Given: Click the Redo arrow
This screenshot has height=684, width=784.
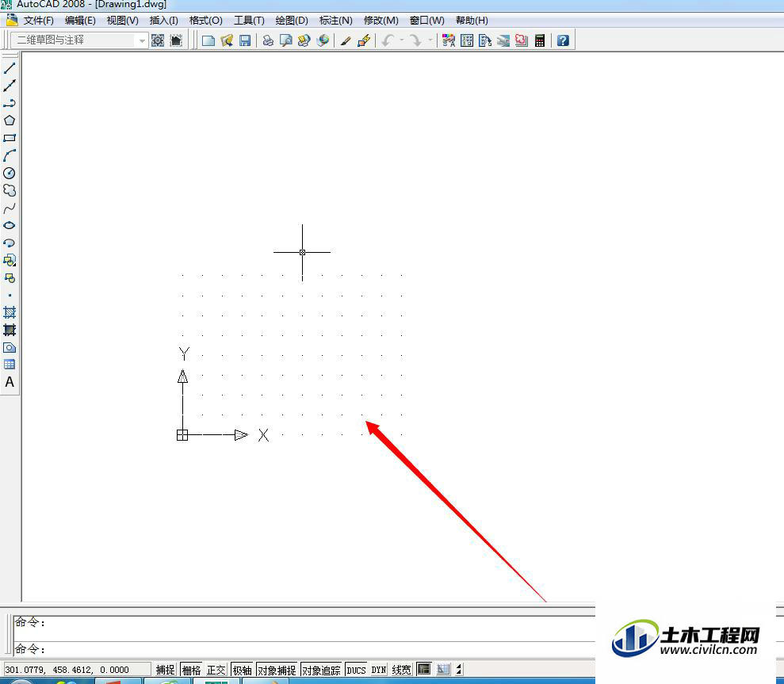Looking at the screenshot, I should 415,40.
